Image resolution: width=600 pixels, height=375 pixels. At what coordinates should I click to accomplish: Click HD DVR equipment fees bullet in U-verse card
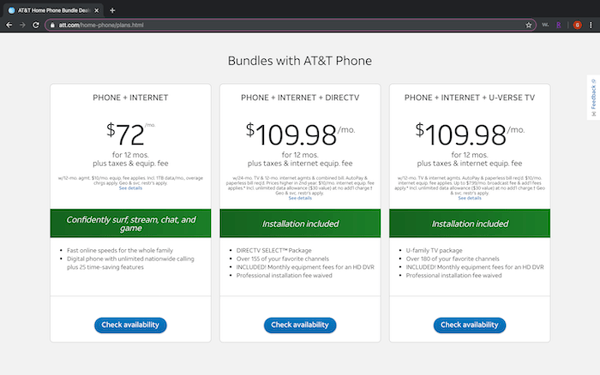point(474,267)
